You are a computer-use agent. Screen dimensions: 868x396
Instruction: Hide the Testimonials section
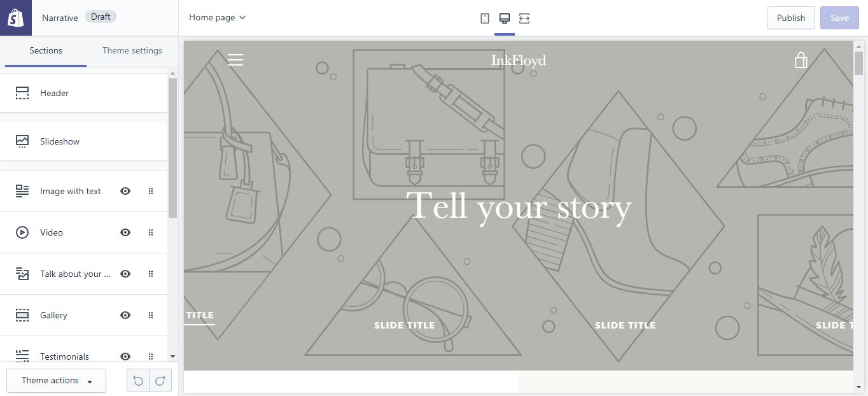click(125, 357)
